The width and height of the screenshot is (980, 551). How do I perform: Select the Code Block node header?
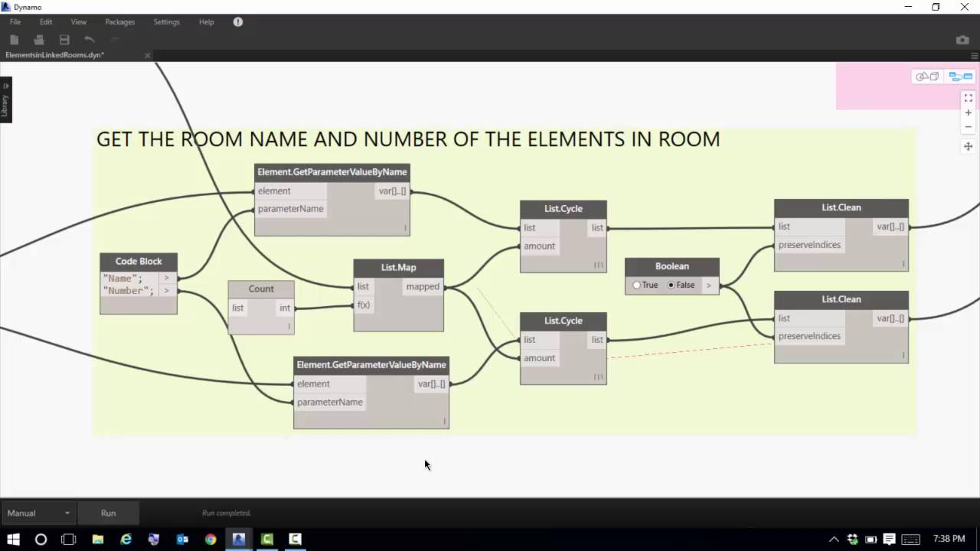coord(139,262)
